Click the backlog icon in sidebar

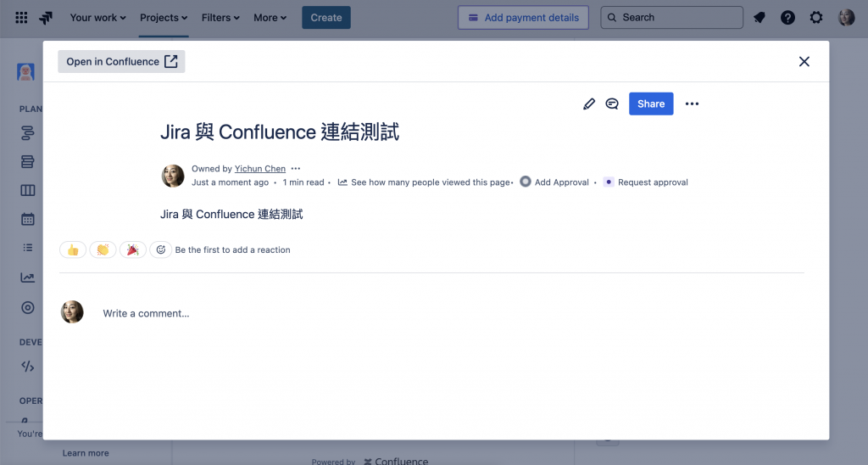28,161
